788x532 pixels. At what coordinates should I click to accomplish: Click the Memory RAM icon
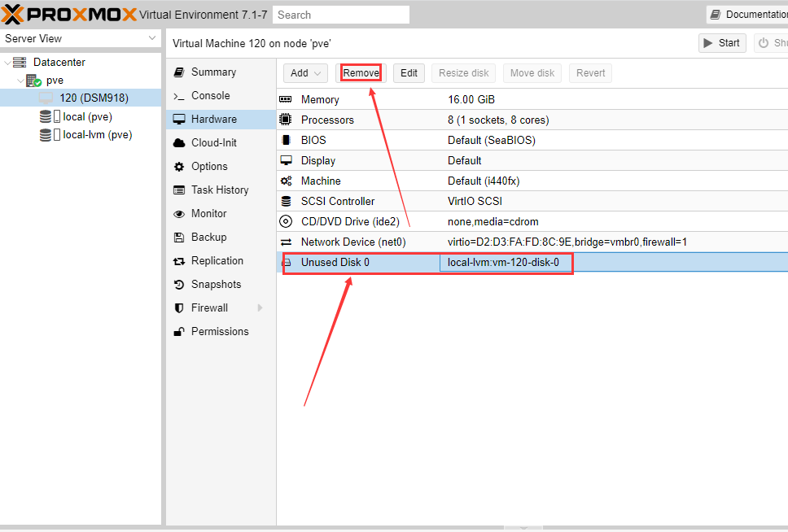(286, 99)
